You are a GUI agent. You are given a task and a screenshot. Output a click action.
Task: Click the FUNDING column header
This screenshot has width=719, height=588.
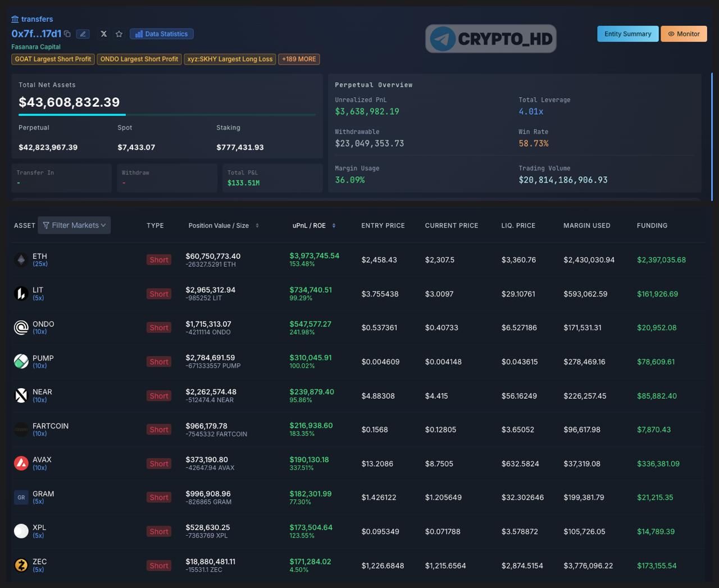coord(652,225)
